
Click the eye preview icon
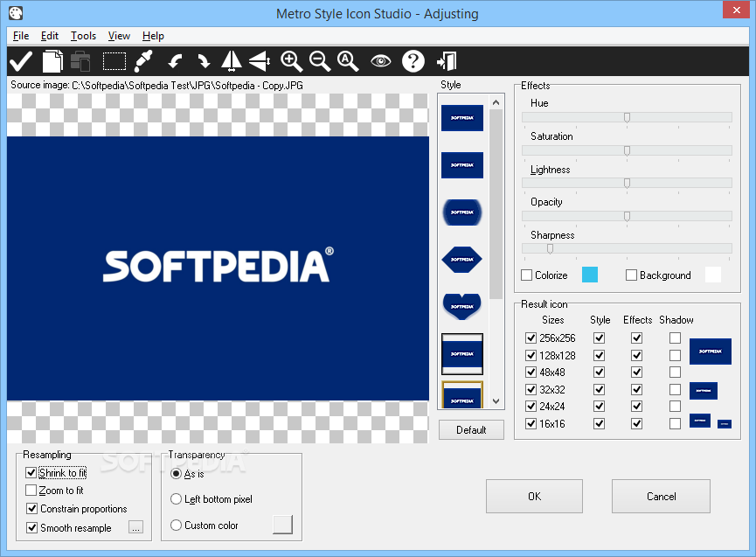click(381, 61)
